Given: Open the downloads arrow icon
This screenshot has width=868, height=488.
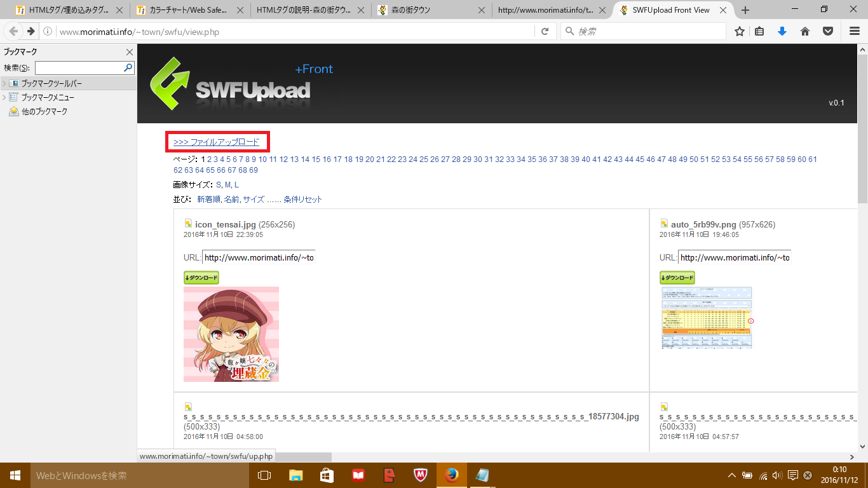Looking at the screenshot, I should 782,31.
